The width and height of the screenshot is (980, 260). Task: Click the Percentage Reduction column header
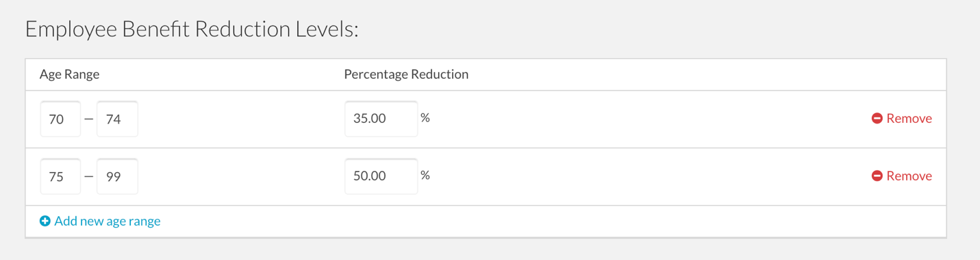click(406, 74)
